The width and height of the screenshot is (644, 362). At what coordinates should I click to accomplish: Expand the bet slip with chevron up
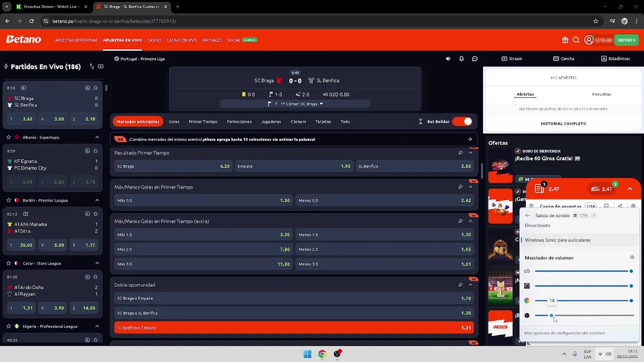(630, 189)
